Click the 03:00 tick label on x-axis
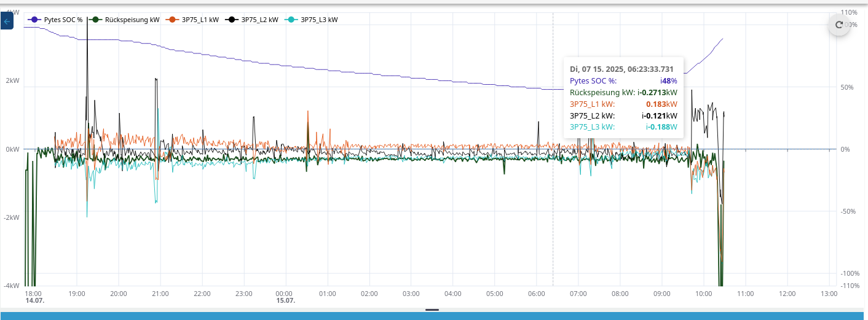The image size is (868, 320). pos(411,294)
